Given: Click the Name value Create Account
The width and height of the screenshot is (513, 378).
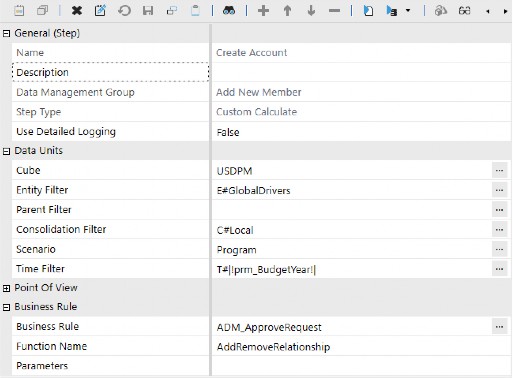Looking at the screenshot, I should click(x=251, y=53).
